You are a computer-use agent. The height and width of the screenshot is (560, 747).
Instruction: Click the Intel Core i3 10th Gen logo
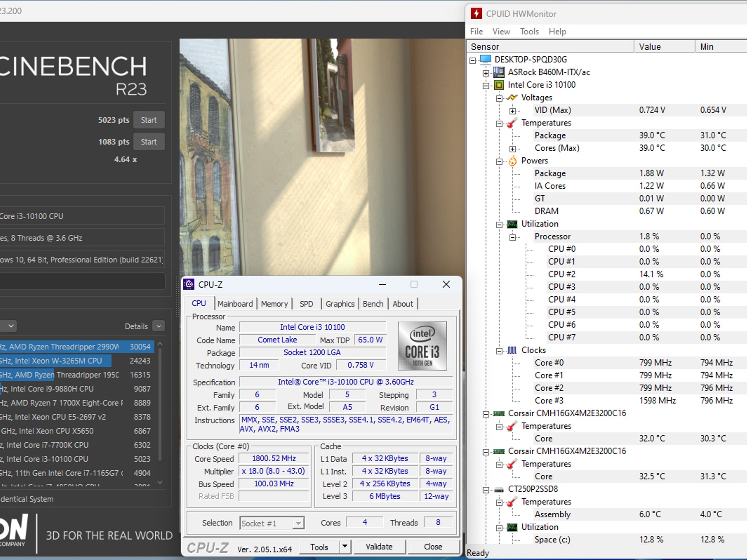point(422,346)
